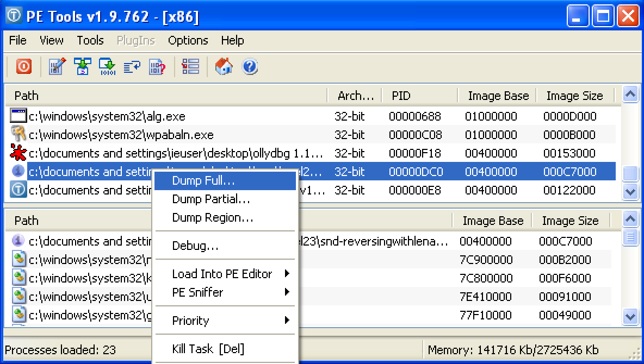Click the list-with-arrow toolbar icon
The height and width of the screenshot is (364, 644).
132,66
